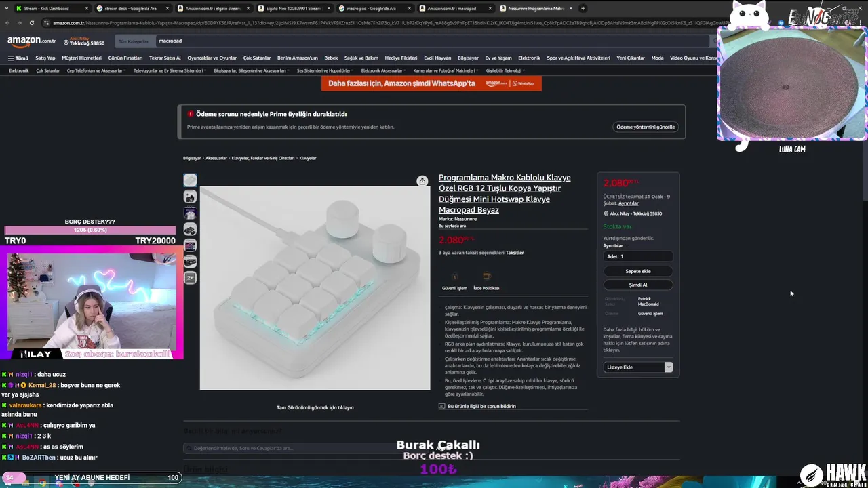Open Çok Satanlar in main nav
Viewport: 868px width, 488px height.
point(257,58)
